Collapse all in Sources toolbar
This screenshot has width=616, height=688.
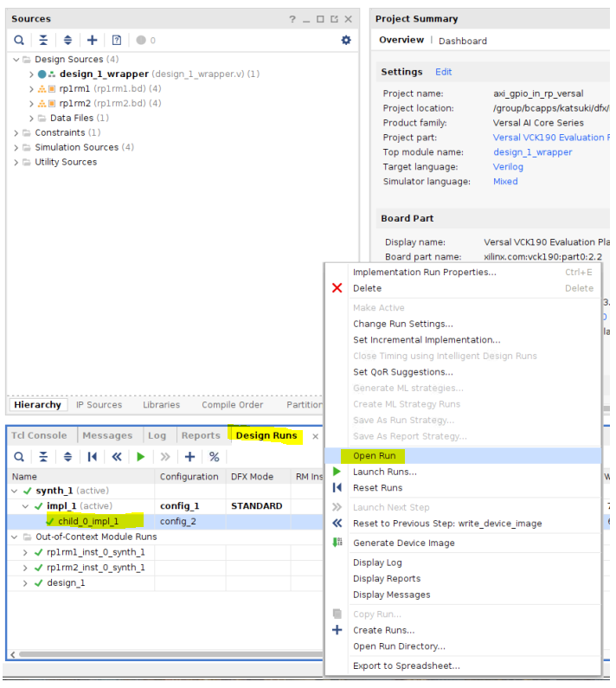pos(43,41)
